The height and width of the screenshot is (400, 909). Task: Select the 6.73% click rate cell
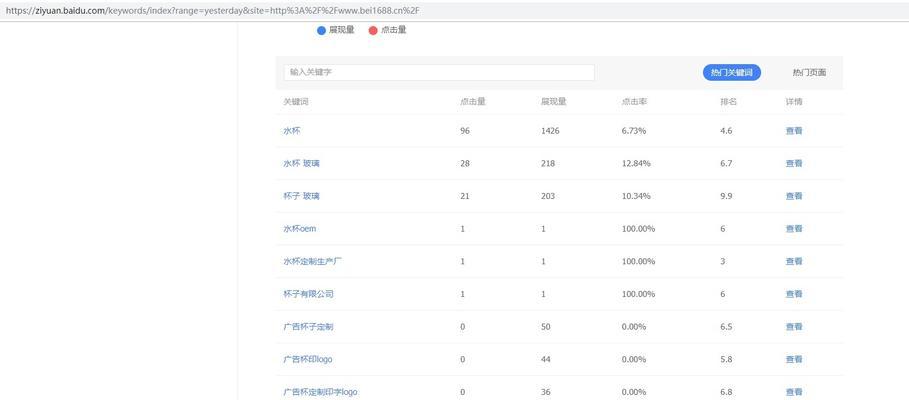coord(634,131)
